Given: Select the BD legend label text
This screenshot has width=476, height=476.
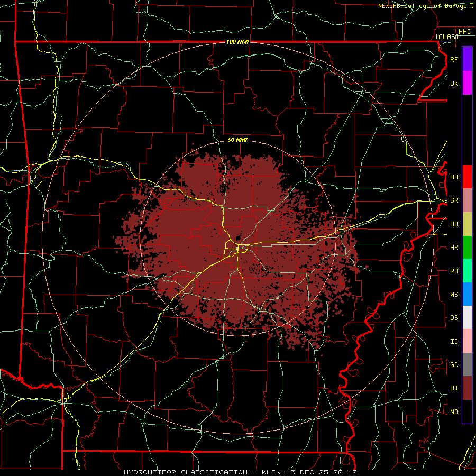Looking at the screenshot, I should pos(454,224).
